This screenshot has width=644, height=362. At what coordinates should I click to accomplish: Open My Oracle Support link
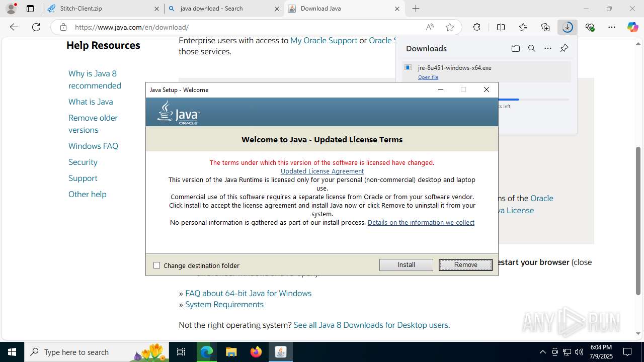coord(324,40)
